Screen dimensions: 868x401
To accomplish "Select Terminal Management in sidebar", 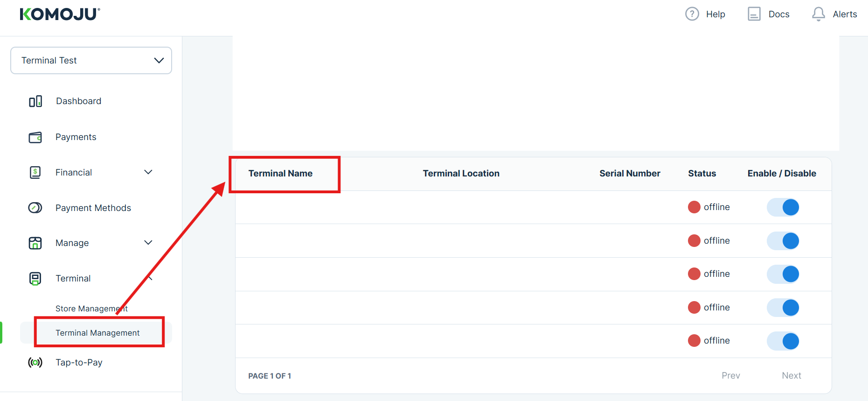I will tap(97, 333).
